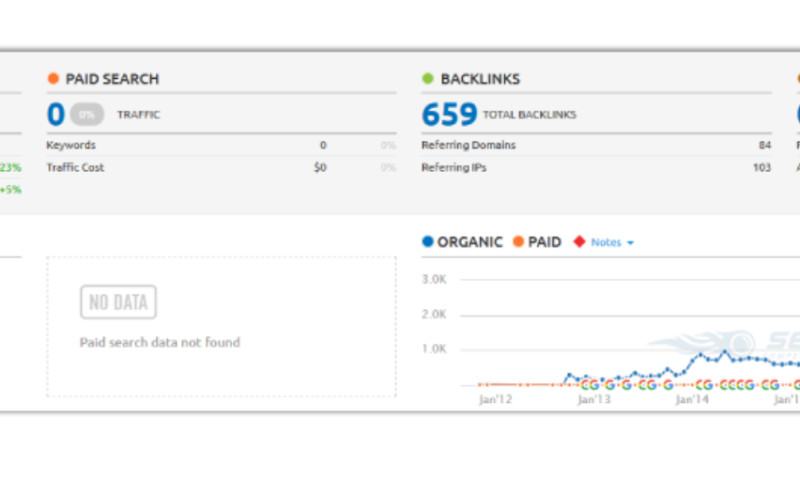Click the Traffic Cost row label
Viewport: 800px width, 480px height.
[x=75, y=168]
